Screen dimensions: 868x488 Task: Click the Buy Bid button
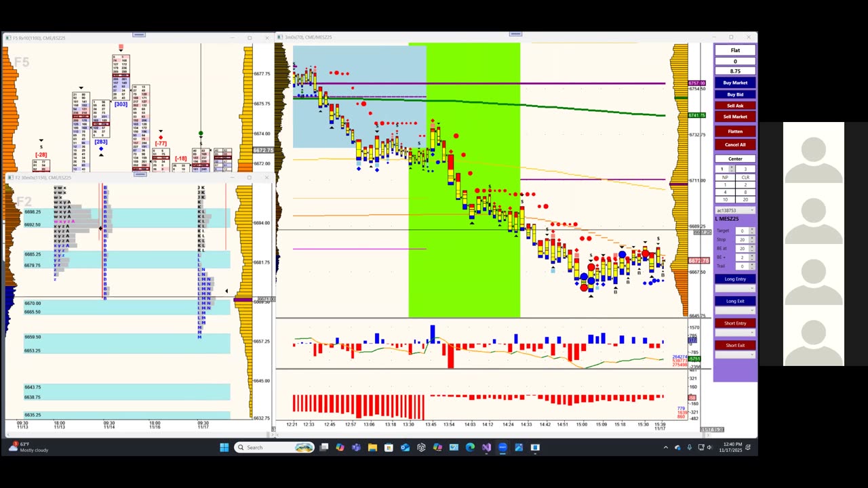[735, 94]
